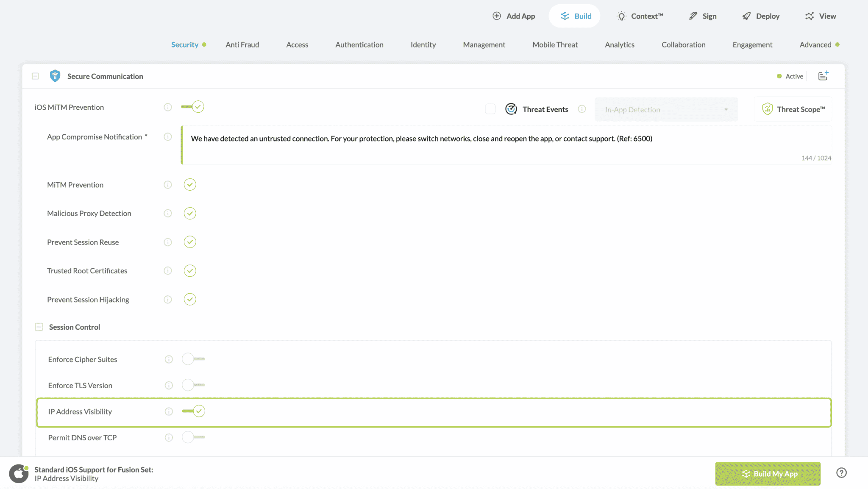The image size is (868, 489).
Task: Collapse the Secure Communication panel
Action: point(36,76)
